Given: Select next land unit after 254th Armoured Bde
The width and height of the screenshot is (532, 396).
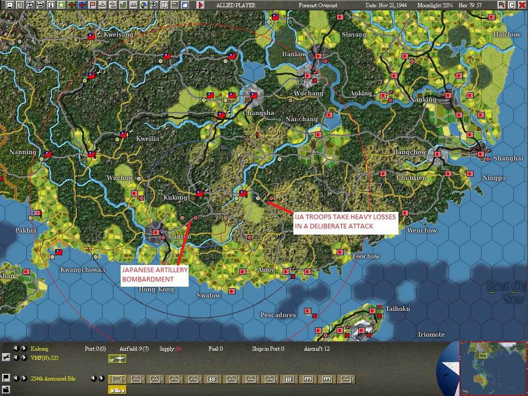Looking at the screenshot, I should (24, 378).
